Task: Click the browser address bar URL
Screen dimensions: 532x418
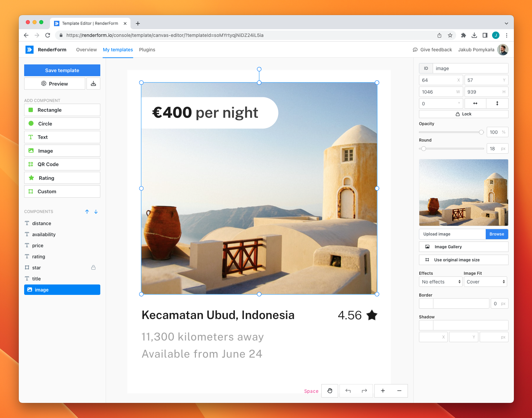Action: pyautogui.click(x=165, y=35)
